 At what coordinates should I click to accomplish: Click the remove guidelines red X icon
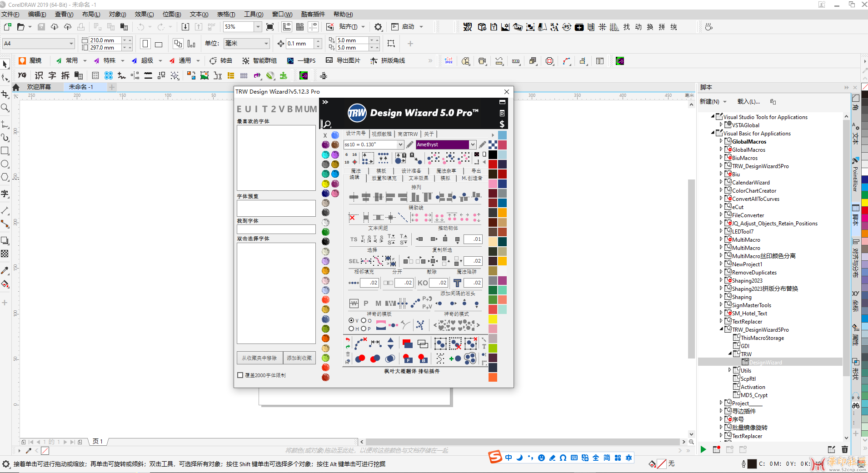pyautogui.click(x=352, y=218)
